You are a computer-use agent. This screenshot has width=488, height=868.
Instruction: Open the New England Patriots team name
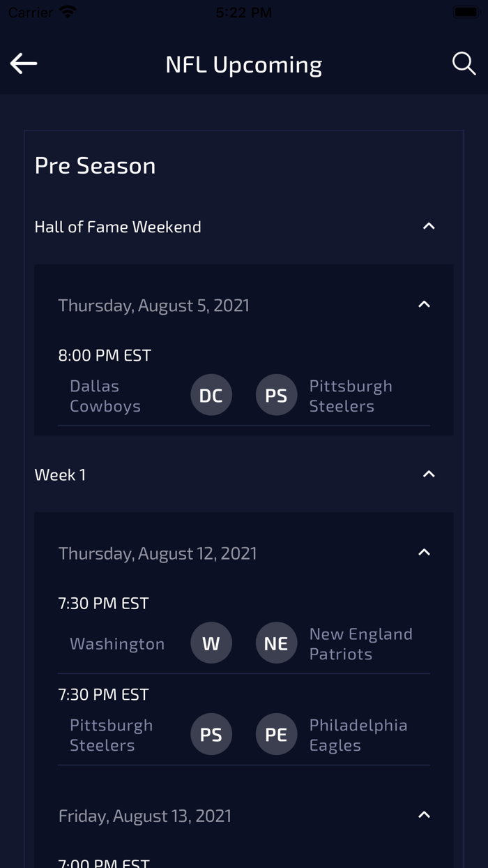(x=360, y=643)
